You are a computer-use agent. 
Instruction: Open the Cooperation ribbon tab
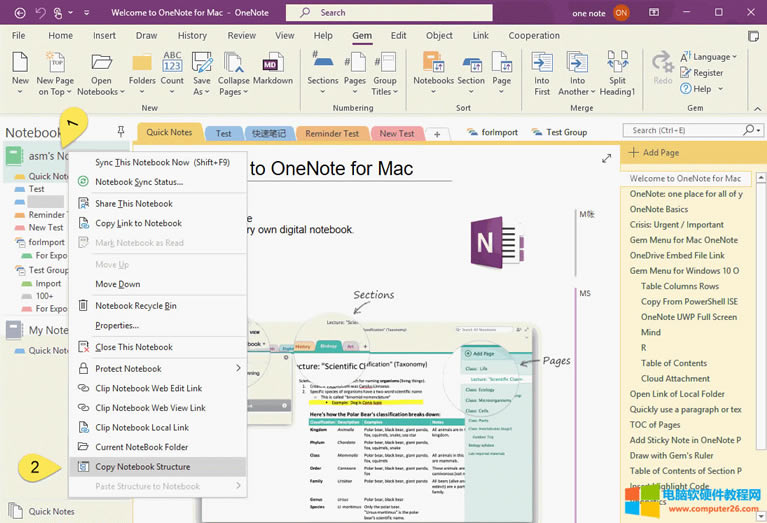coord(534,35)
